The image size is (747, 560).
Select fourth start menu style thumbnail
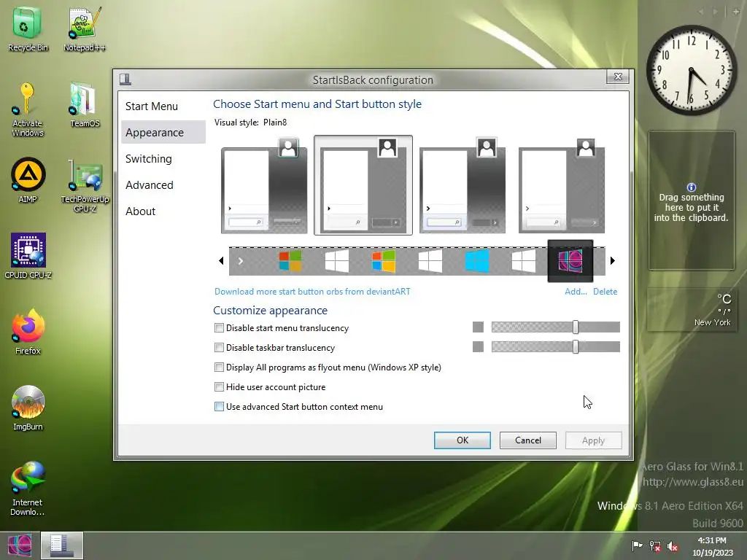561,185
